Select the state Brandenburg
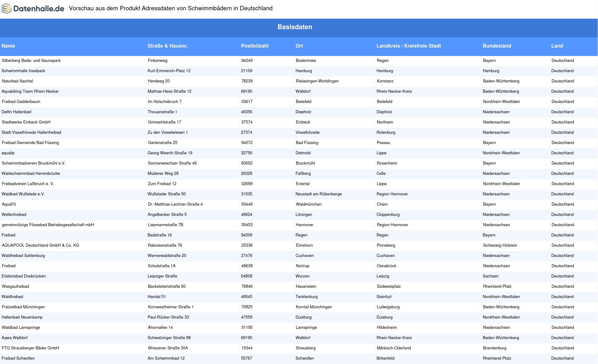 coord(495,348)
